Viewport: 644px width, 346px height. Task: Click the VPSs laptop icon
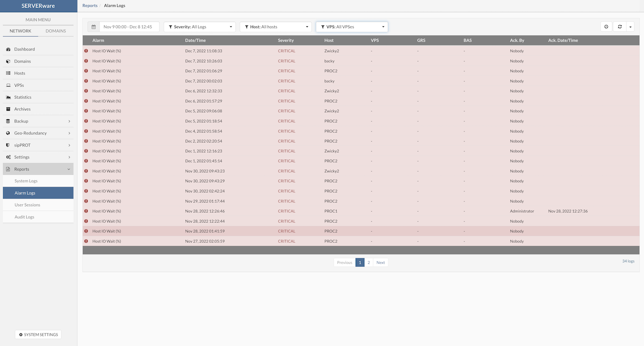click(x=9, y=86)
